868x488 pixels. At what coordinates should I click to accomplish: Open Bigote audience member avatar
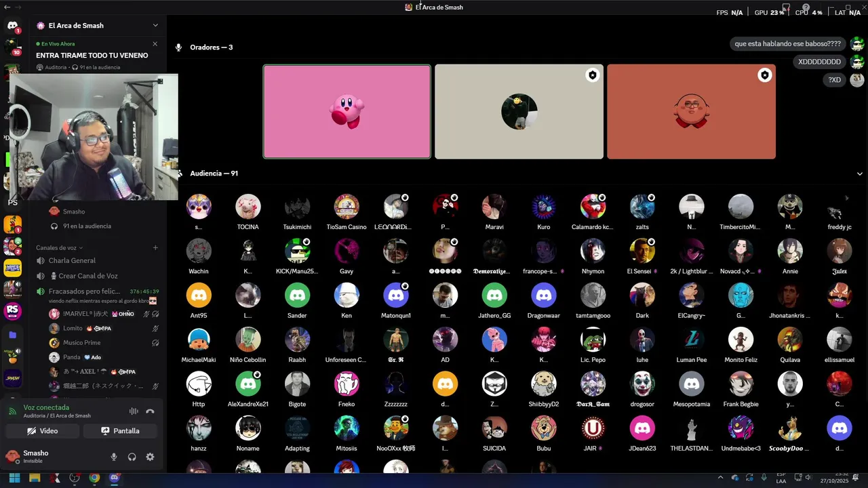click(x=297, y=384)
